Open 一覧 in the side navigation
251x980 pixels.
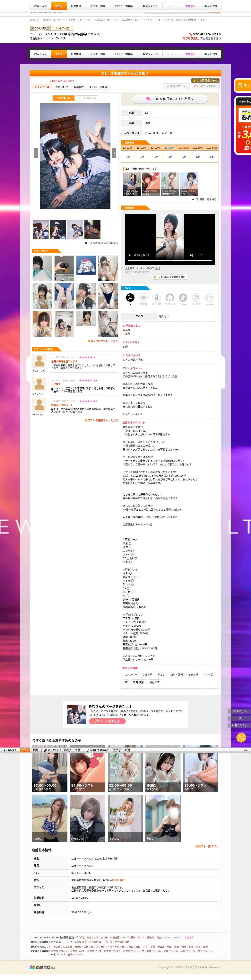pos(239,718)
